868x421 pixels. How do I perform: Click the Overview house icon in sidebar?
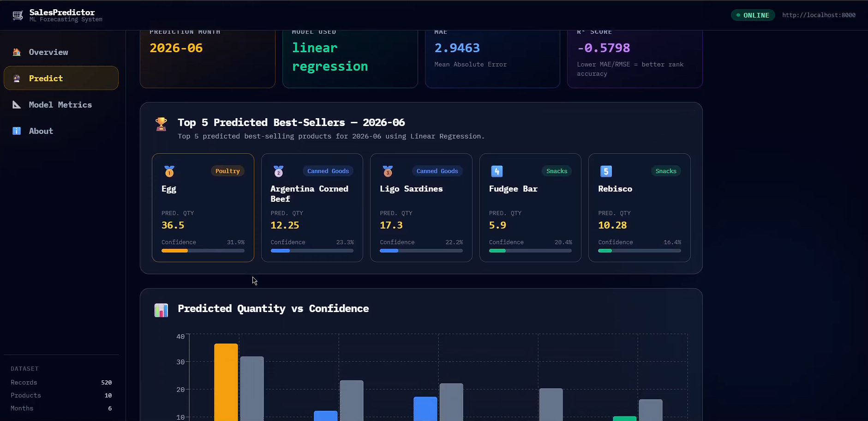coord(17,52)
